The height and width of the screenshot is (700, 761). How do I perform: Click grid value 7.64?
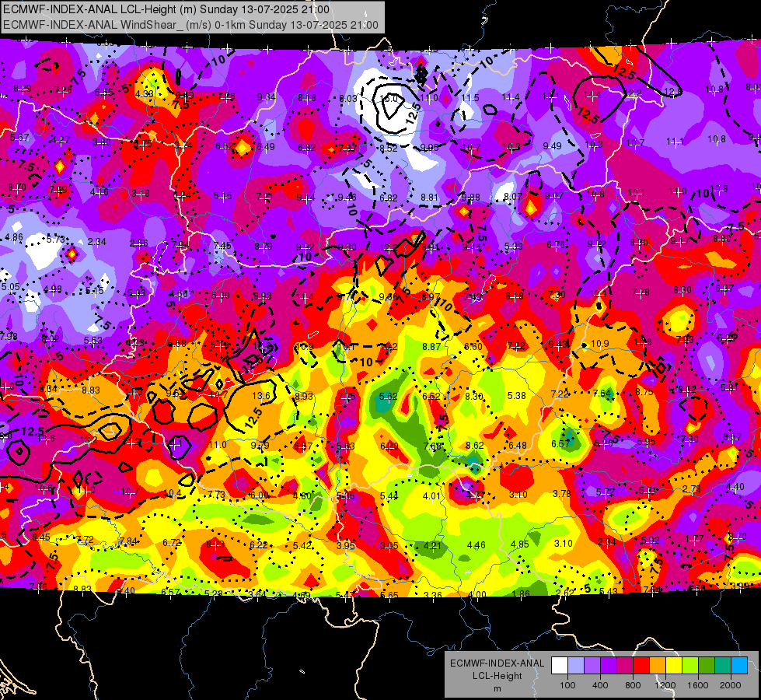tap(602, 393)
